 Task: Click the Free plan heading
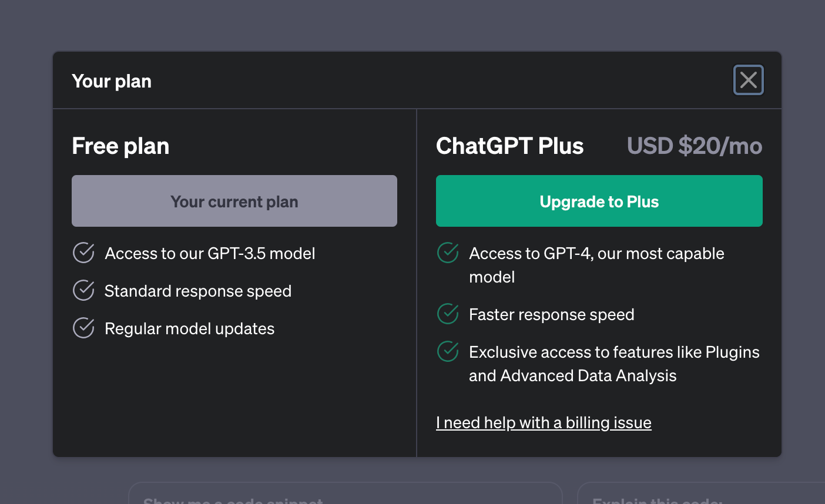(x=120, y=146)
